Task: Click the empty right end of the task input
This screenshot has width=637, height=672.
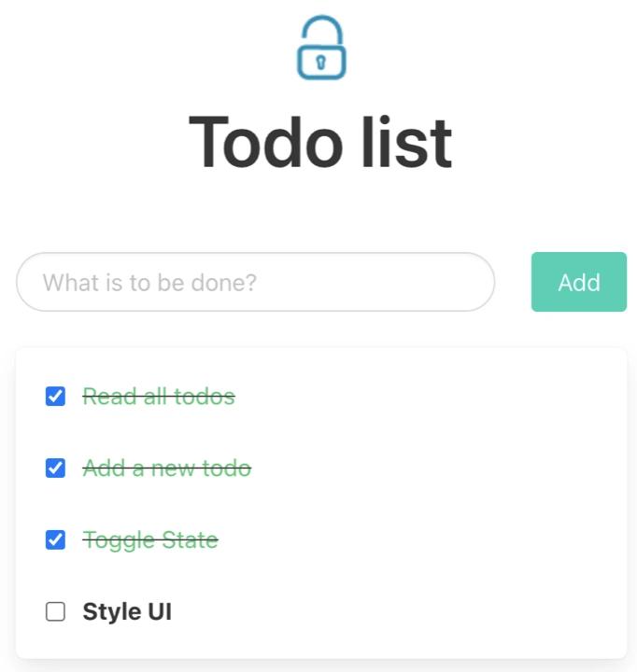Action: [x=439, y=282]
